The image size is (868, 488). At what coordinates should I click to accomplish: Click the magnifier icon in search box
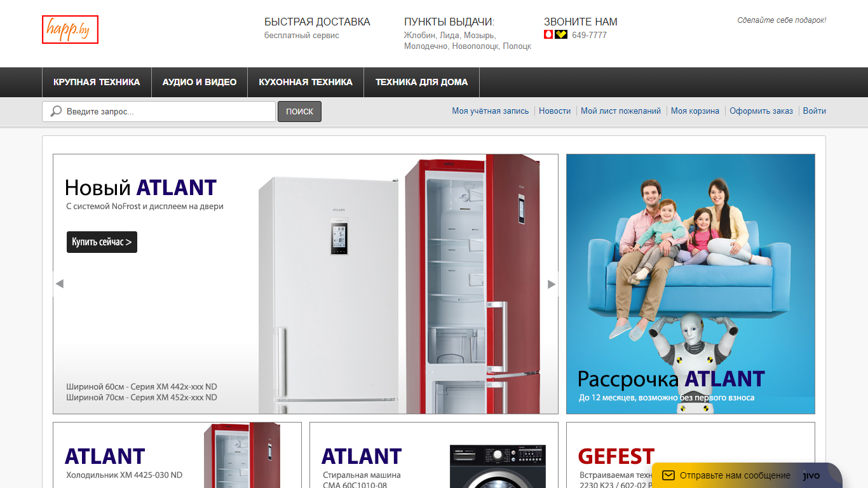[x=56, y=111]
